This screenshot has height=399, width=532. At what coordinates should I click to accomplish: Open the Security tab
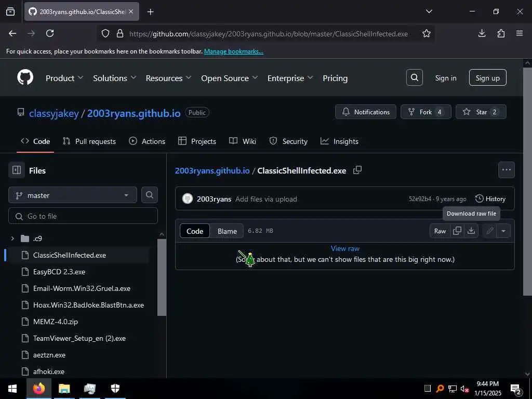[288, 141]
